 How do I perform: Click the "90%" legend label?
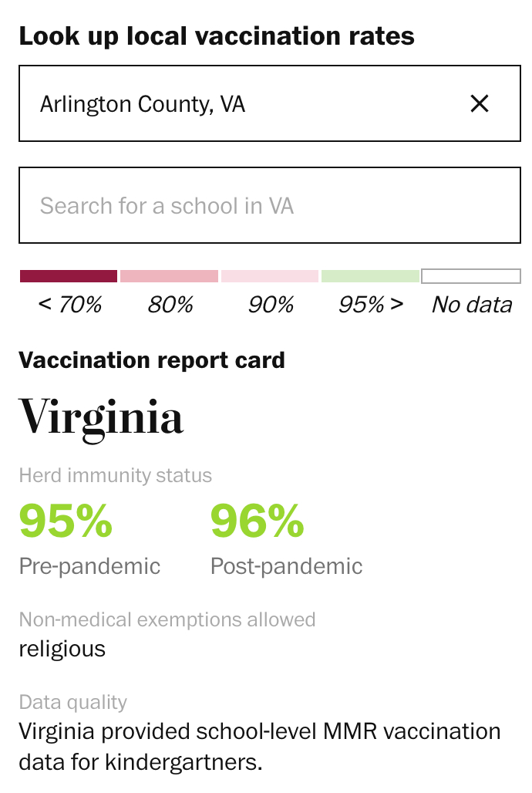[x=271, y=305]
